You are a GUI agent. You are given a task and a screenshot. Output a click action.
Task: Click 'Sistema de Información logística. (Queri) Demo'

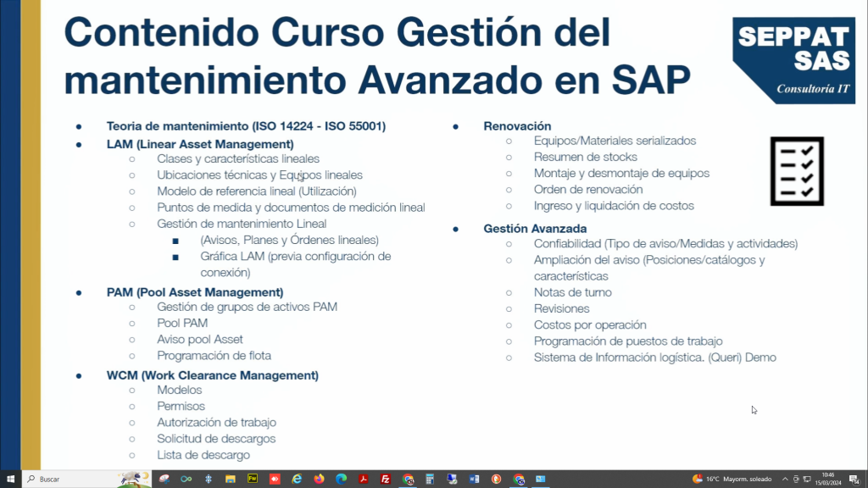coord(654,358)
